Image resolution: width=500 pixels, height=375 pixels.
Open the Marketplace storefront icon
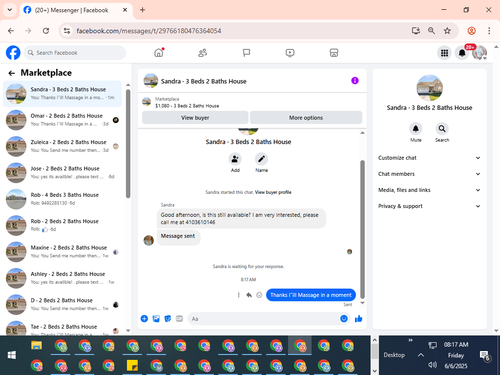[334, 53]
